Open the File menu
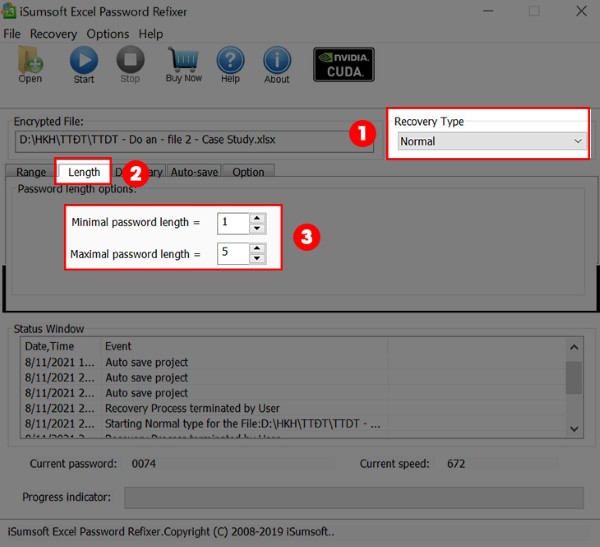This screenshot has width=600, height=547. [12, 34]
